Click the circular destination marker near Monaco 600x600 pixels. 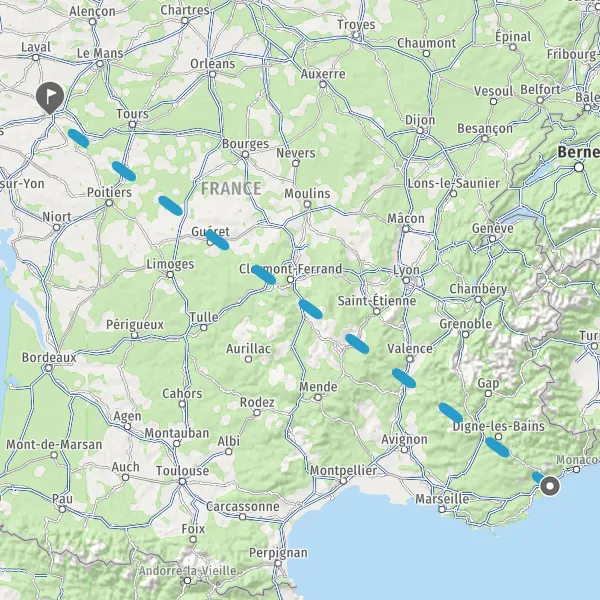(x=550, y=486)
